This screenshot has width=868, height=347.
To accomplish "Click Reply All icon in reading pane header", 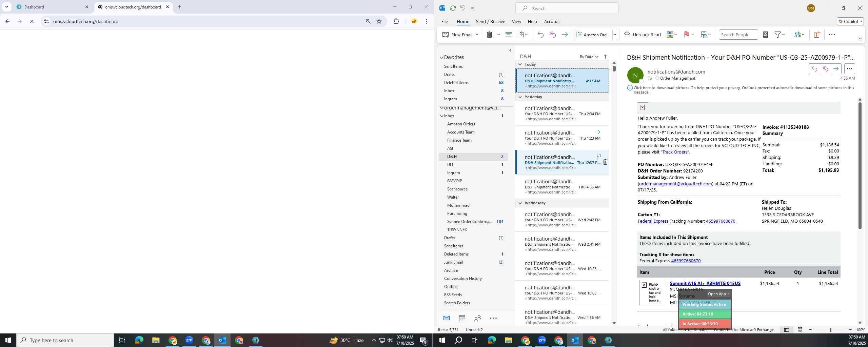I will click(x=825, y=69).
